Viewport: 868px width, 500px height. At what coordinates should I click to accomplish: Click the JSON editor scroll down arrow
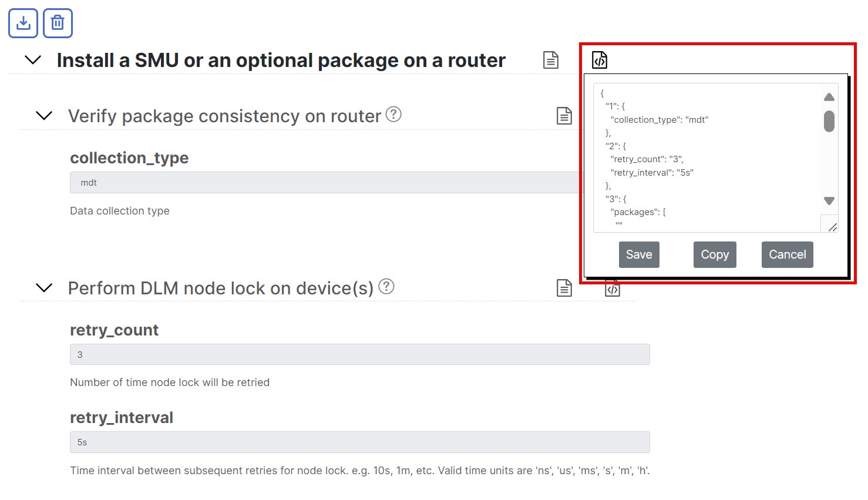click(829, 201)
